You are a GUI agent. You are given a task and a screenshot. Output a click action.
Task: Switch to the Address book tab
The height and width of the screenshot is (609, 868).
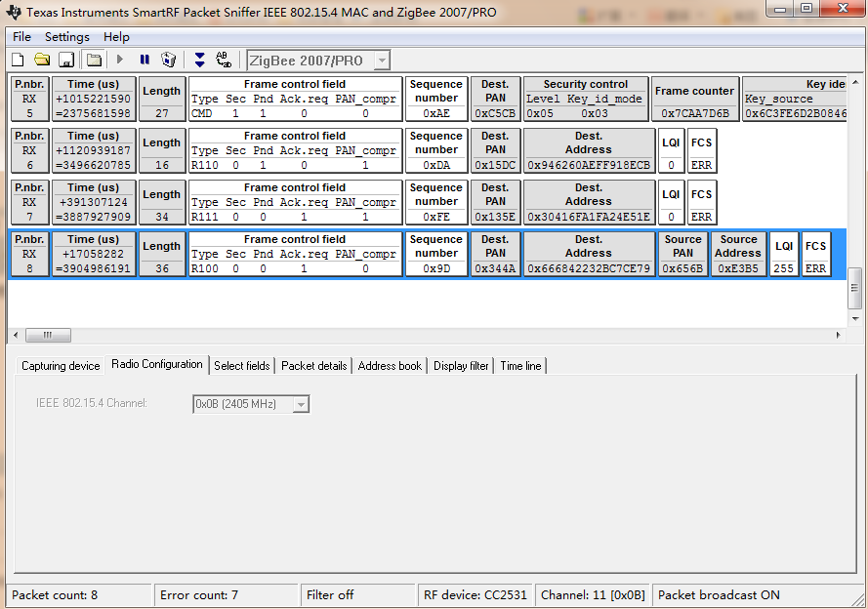pos(390,366)
